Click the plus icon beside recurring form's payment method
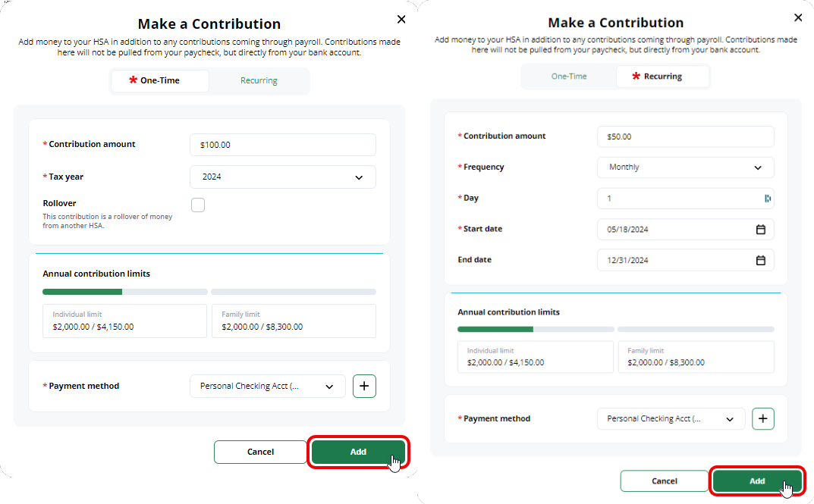Image resolution: width=814 pixels, height=504 pixels. point(762,418)
